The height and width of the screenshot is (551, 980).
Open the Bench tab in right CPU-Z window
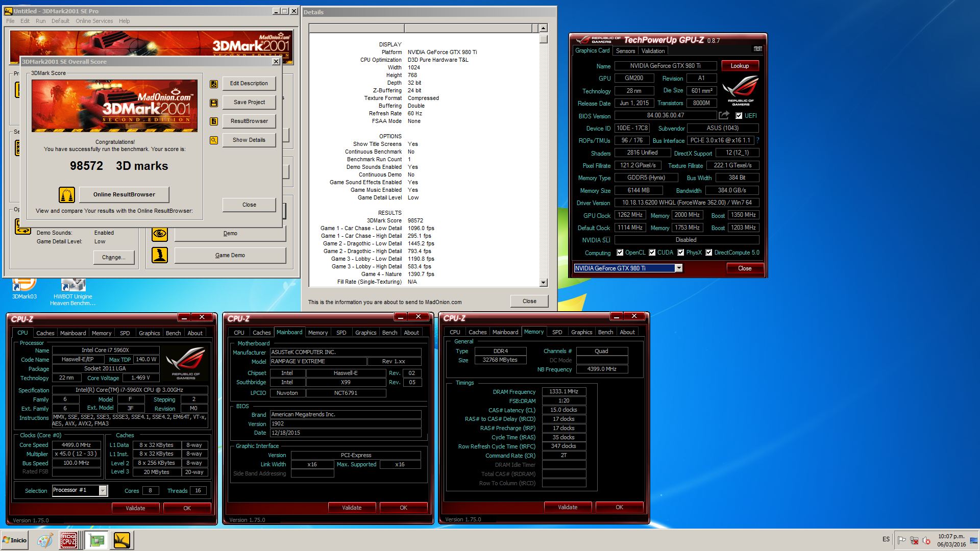tap(606, 332)
